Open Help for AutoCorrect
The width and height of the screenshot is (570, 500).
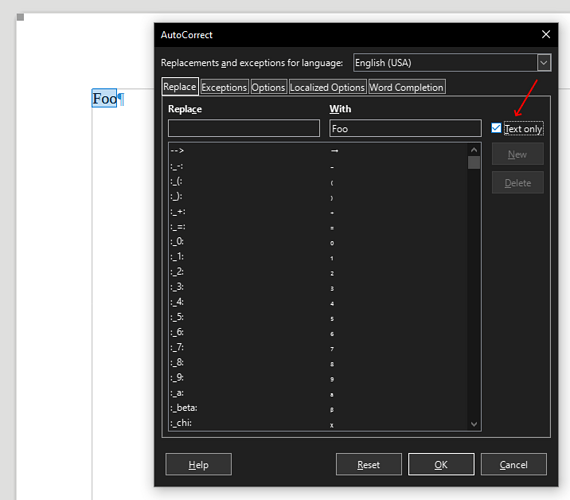(x=198, y=464)
